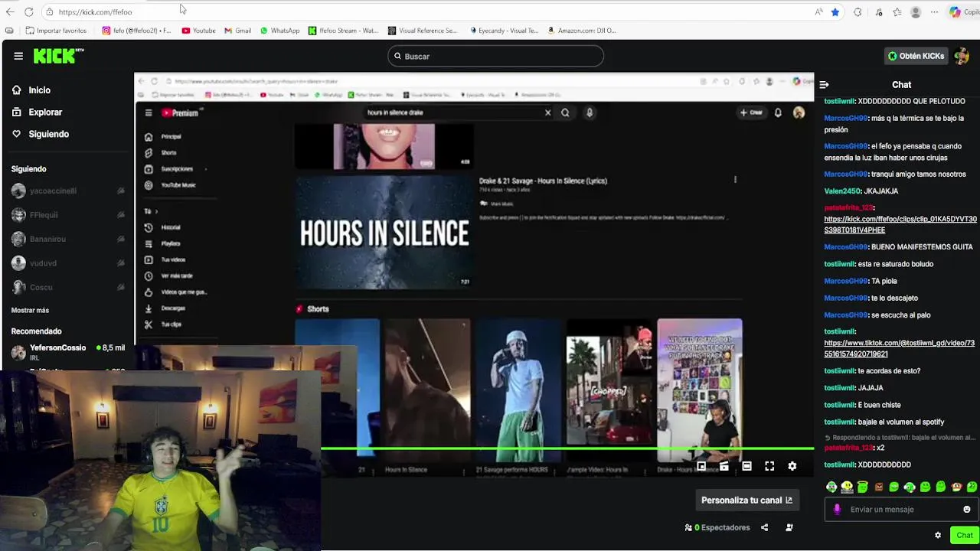Open player settings gear

[x=792, y=466]
